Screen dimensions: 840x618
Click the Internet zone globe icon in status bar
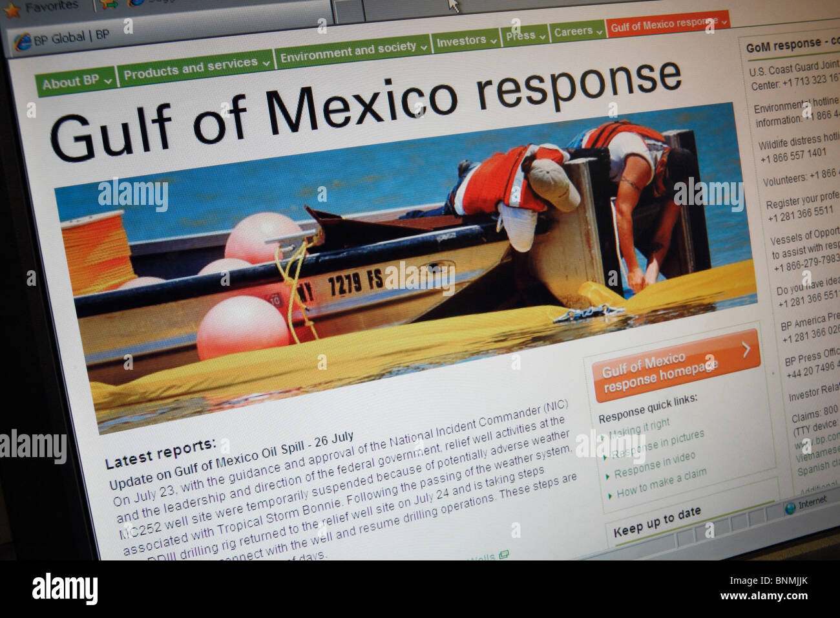click(790, 508)
